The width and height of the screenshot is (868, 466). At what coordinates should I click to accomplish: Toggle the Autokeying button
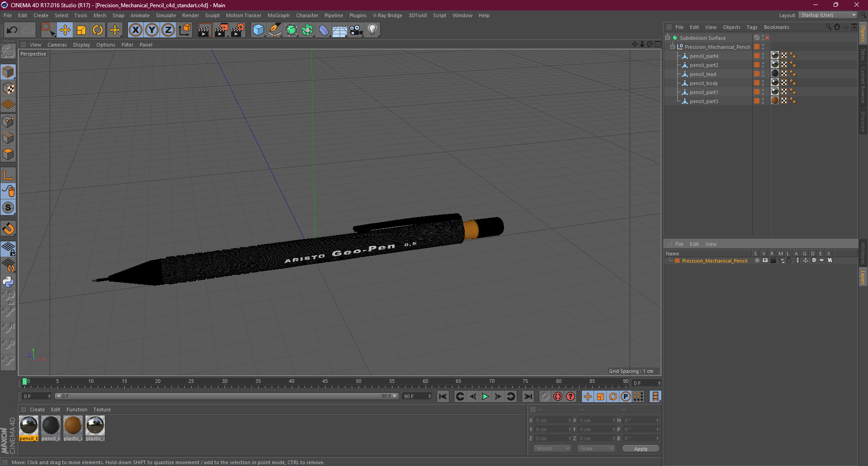[558, 396]
